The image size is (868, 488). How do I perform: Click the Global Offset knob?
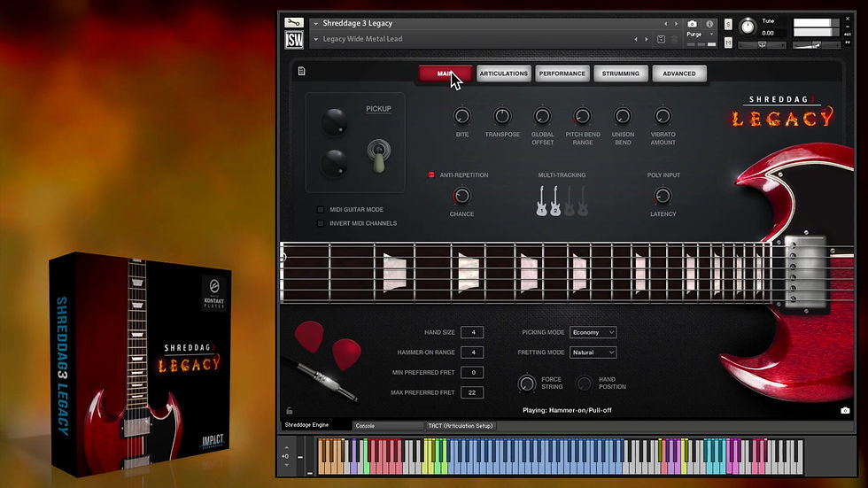542,116
